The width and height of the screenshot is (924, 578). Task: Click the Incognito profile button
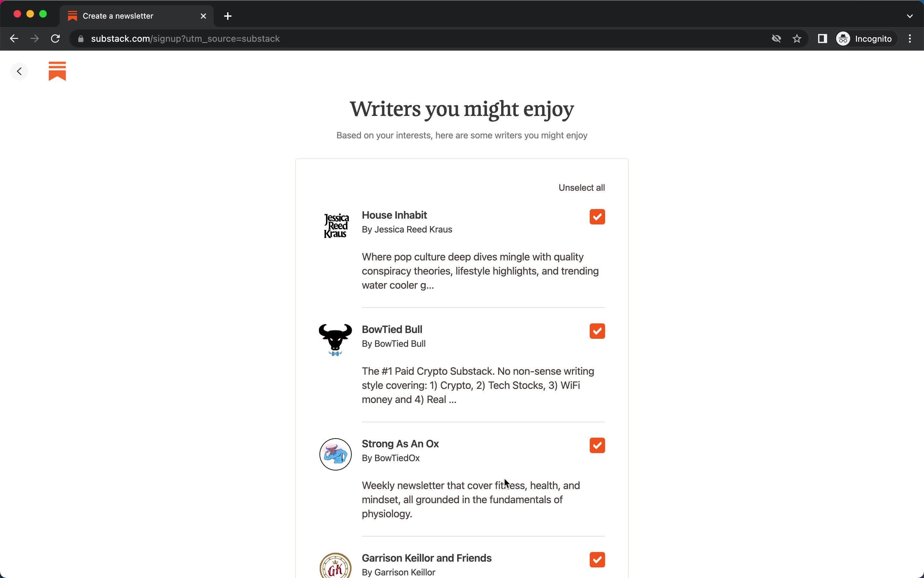[865, 39]
